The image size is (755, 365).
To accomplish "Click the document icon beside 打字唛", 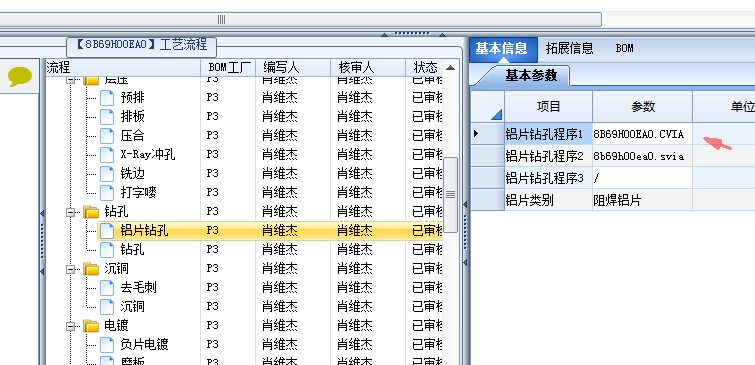I will click(107, 193).
